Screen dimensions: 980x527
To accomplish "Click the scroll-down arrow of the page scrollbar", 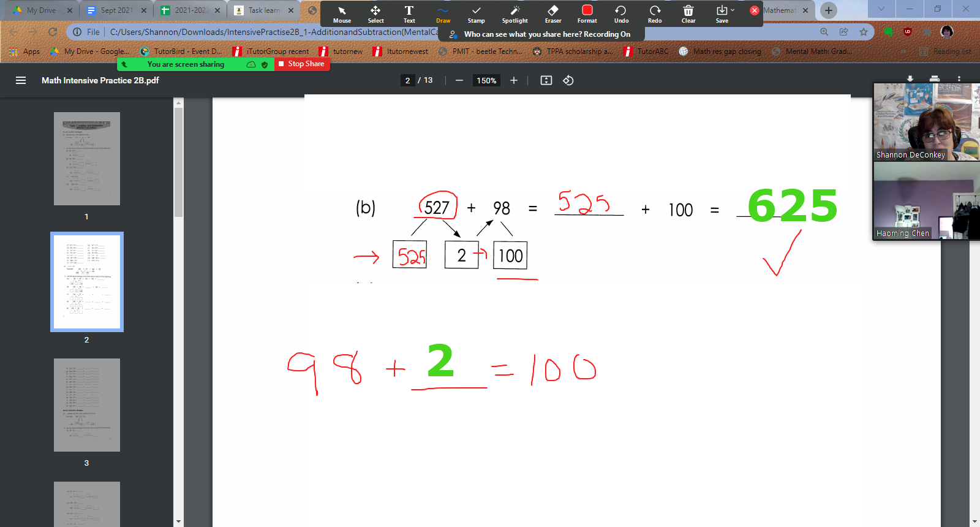I will point(974,521).
